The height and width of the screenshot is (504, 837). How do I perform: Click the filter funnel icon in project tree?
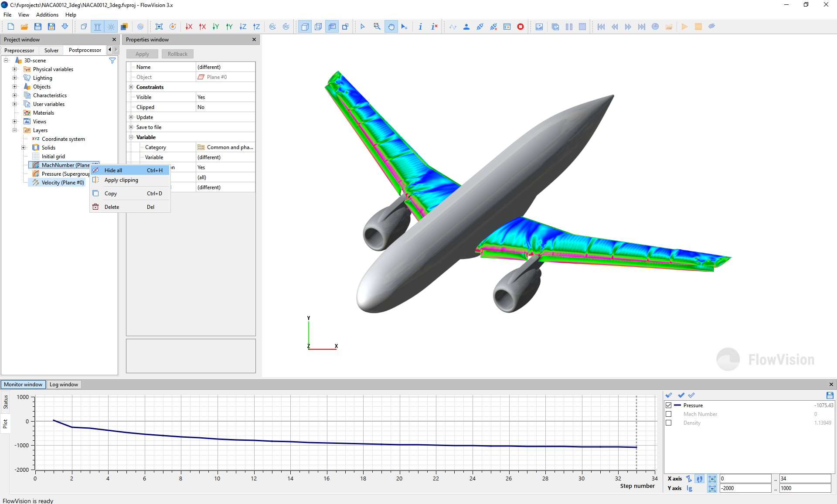tap(112, 61)
